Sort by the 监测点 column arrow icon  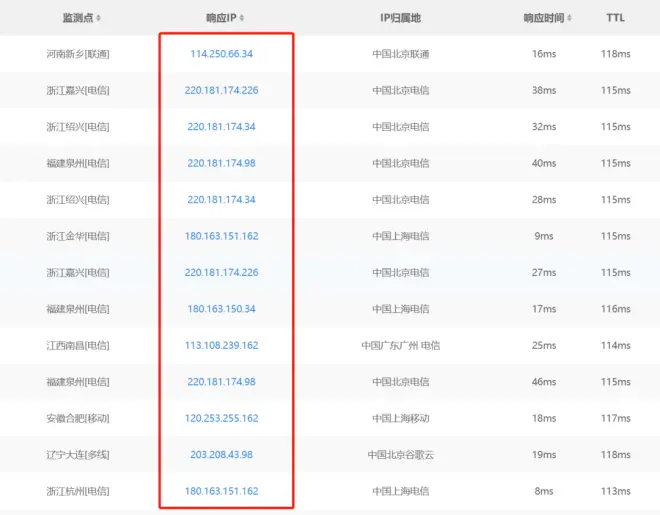(98, 18)
